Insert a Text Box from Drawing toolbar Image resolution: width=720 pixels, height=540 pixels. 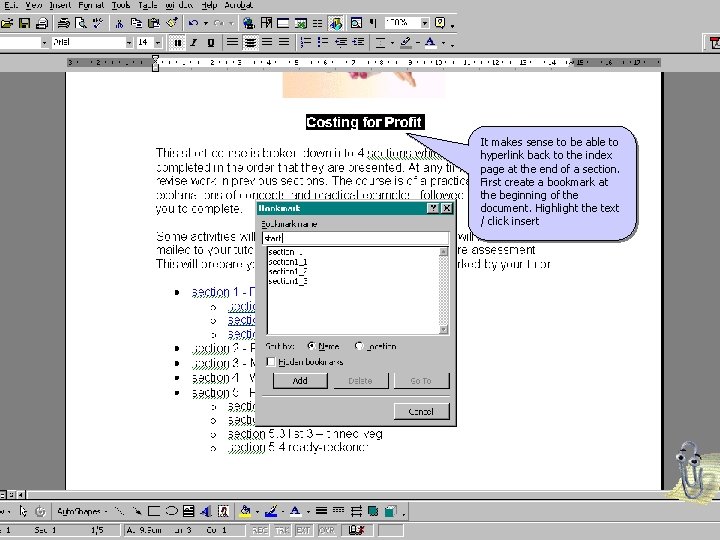(188, 511)
